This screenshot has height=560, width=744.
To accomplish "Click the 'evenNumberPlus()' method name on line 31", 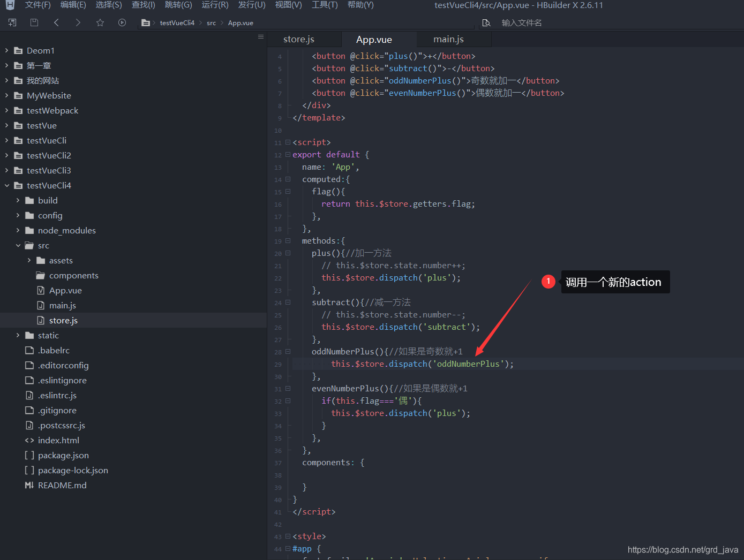I will coord(353,389).
